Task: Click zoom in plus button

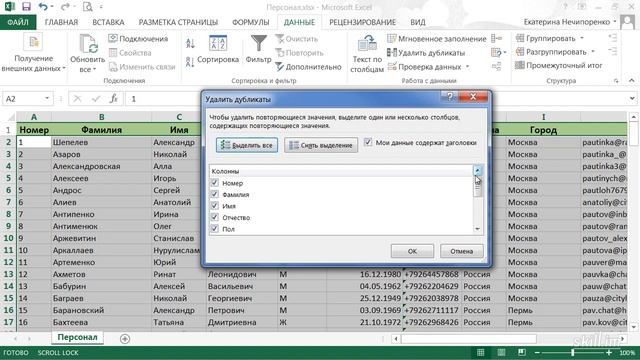Action: point(609,352)
